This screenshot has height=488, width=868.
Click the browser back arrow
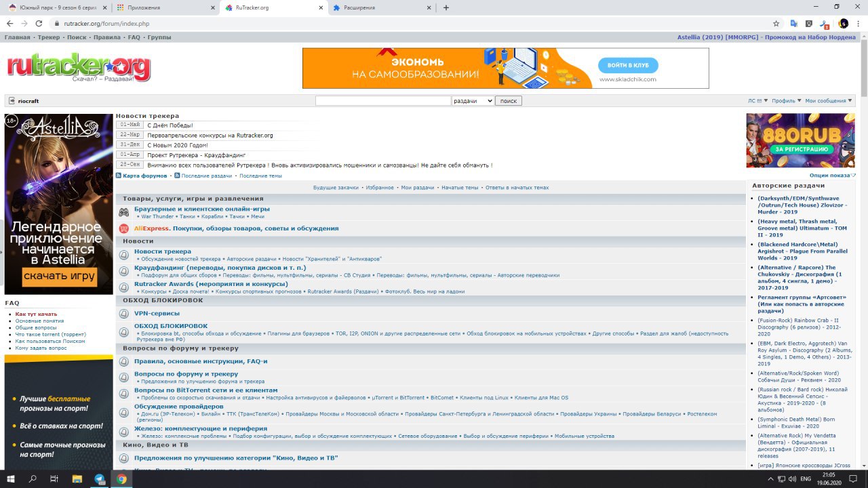9,23
